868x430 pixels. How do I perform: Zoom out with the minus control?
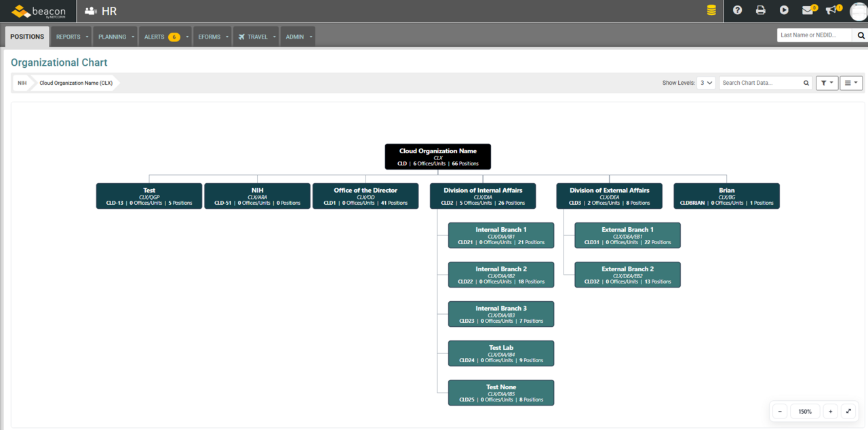click(x=779, y=411)
